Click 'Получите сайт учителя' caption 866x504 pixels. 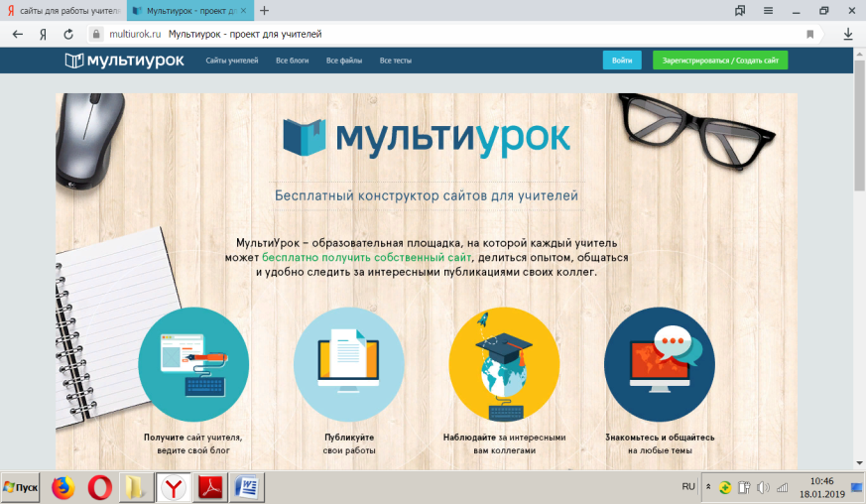coord(193,443)
